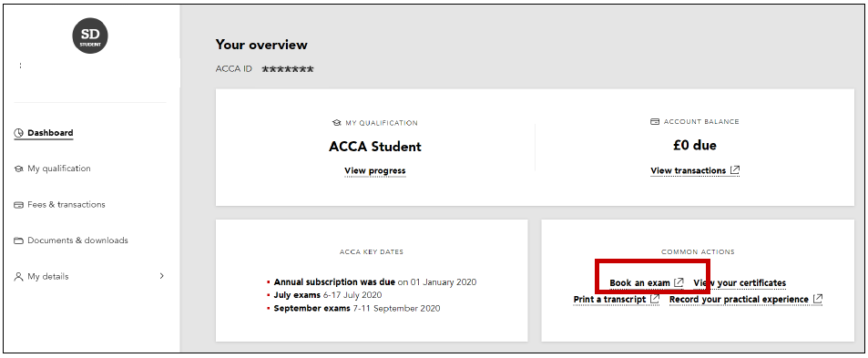Click the Print a transcript link
The image size is (868, 358).
(x=609, y=299)
